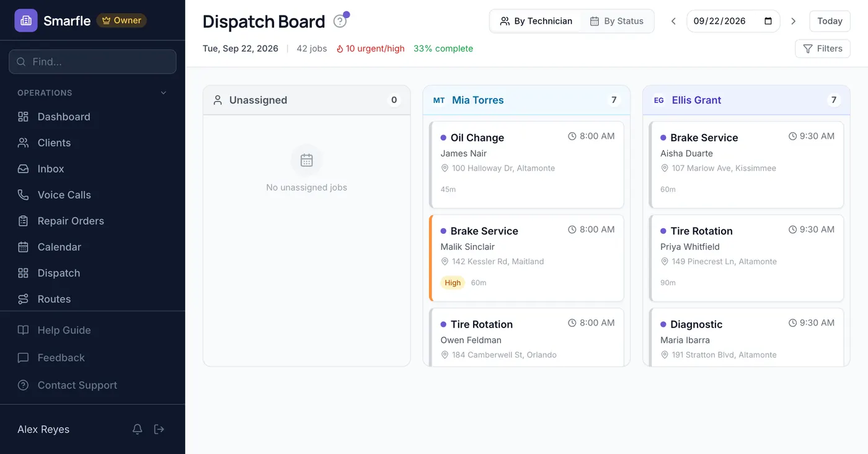The width and height of the screenshot is (868, 454).
Task: Open the Filters button
Action: pyautogui.click(x=823, y=48)
